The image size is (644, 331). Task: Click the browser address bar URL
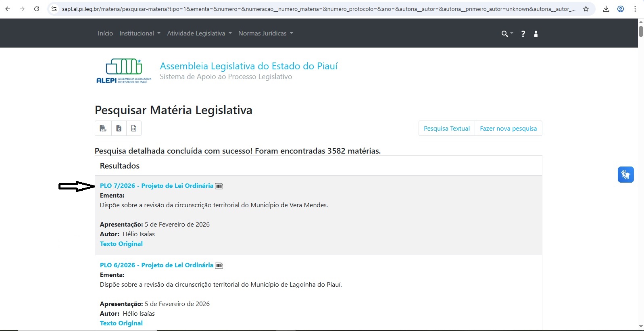[319, 9]
